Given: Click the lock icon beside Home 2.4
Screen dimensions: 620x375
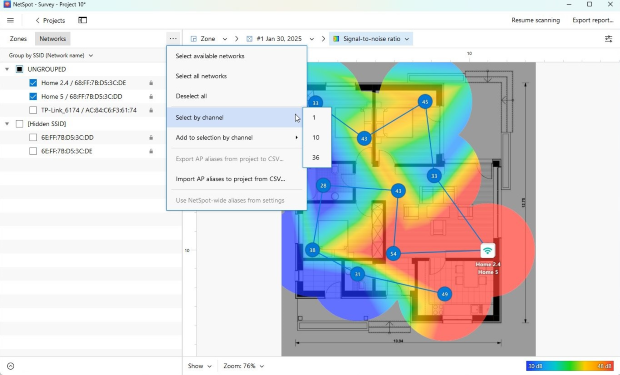Looking at the screenshot, I should 151,83.
